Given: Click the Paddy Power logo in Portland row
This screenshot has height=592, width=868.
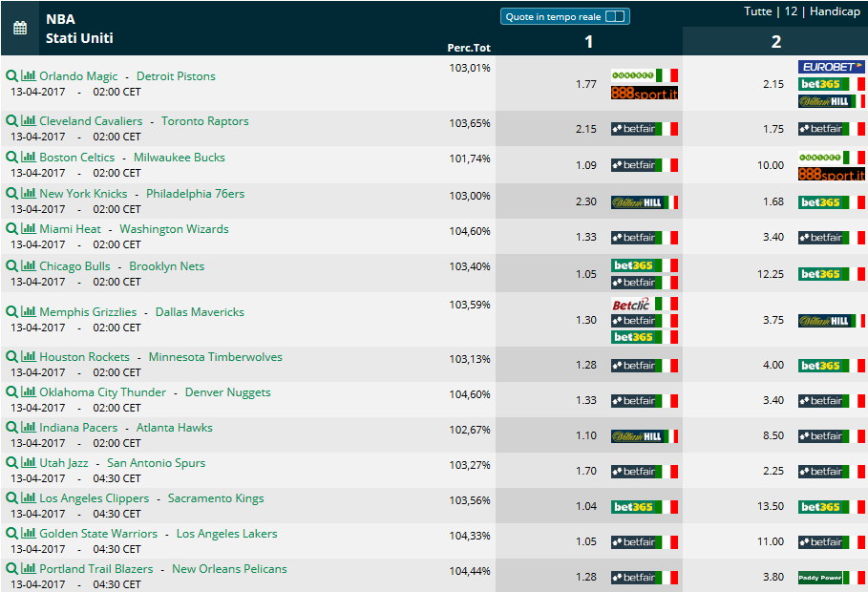Looking at the screenshot, I should pyautogui.click(x=831, y=577).
